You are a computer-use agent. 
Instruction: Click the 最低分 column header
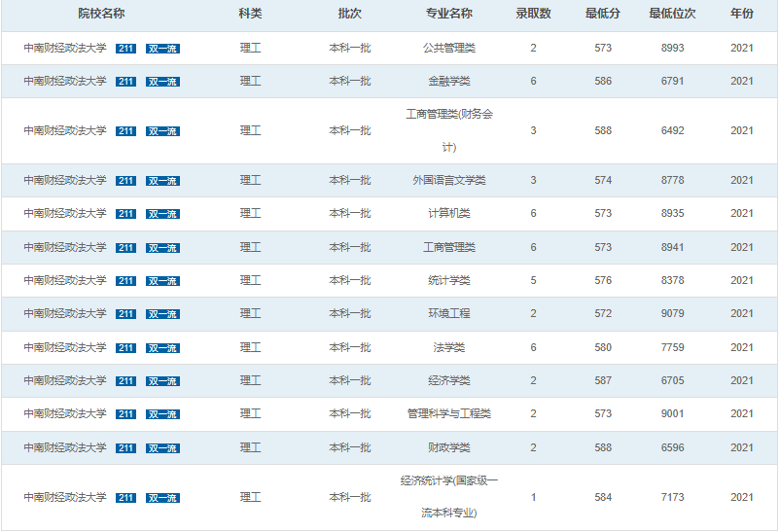pos(603,14)
